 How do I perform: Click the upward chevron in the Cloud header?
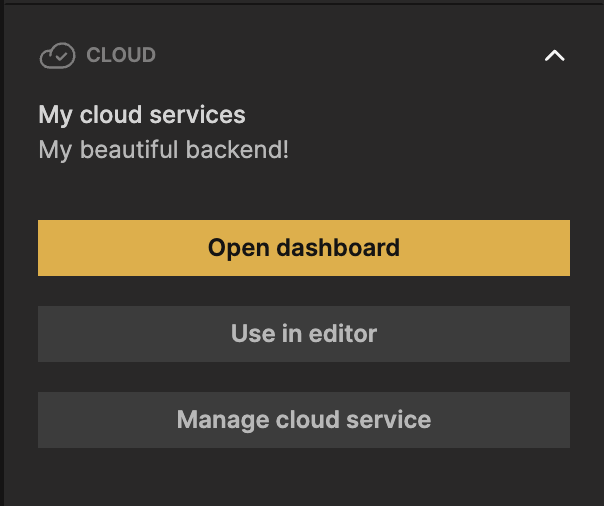click(554, 56)
